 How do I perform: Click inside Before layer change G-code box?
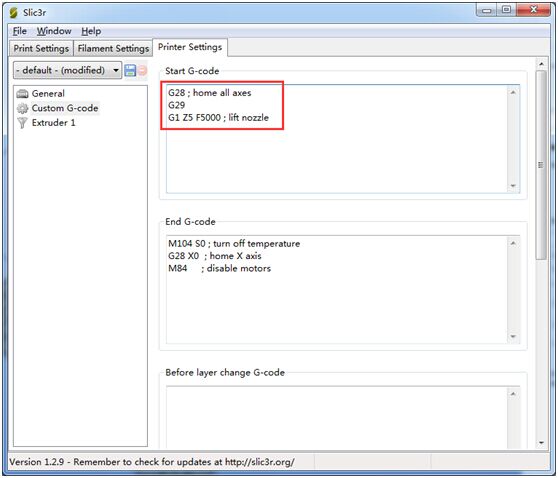click(337, 417)
